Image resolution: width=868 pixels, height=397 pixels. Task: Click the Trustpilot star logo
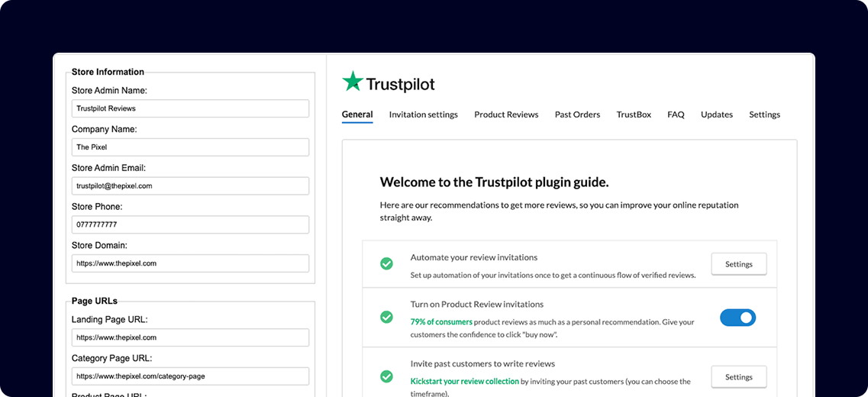point(352,82)
